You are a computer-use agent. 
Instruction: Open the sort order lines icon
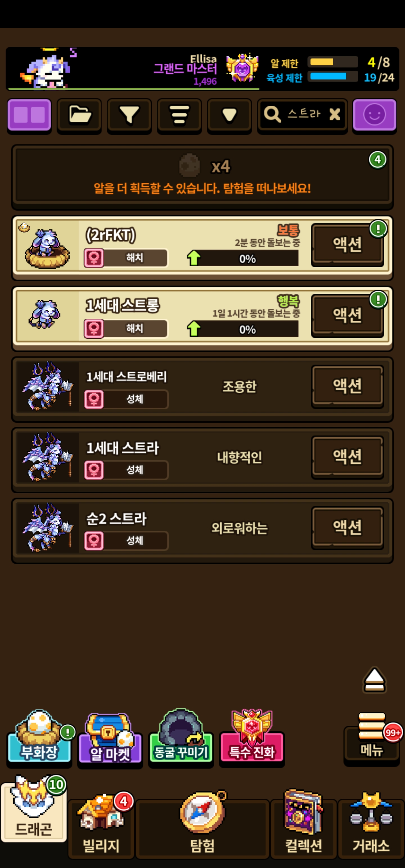[179, 115]
